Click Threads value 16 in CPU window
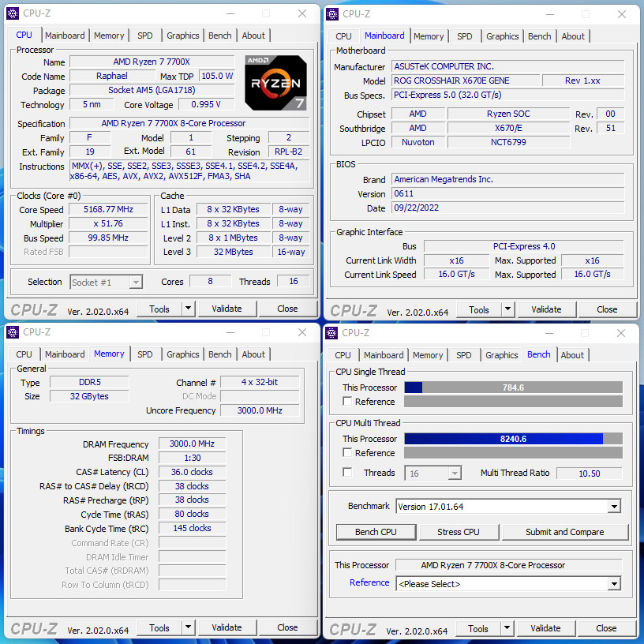The width and height of the screenshot is (644, 644). [x=294, y=281]
